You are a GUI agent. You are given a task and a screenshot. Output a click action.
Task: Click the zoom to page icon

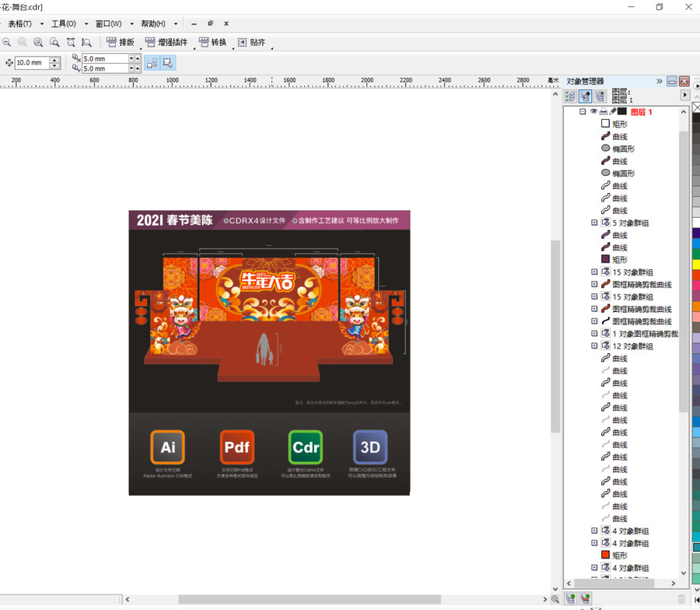coord(54,43)
